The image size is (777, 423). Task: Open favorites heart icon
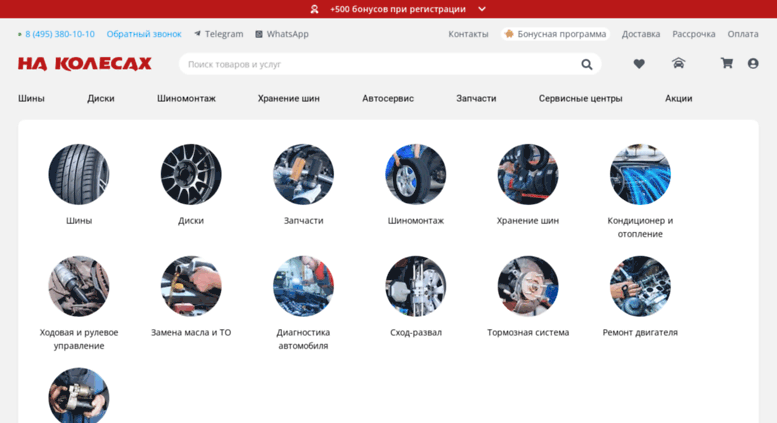(x=639, y=64)
